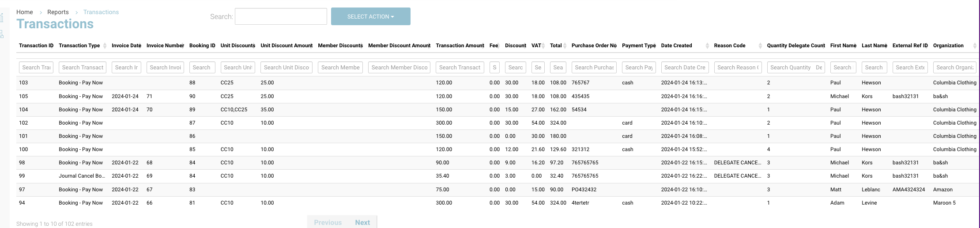Click sort arrows on Organization column
The image size is (980, 228).
[975, 46]
